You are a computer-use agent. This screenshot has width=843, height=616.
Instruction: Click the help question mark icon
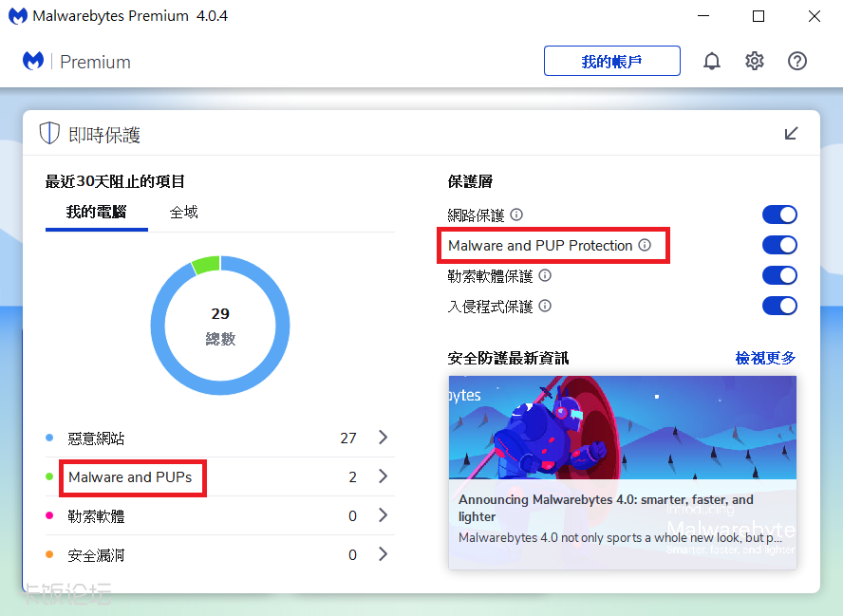click(797, 62)
